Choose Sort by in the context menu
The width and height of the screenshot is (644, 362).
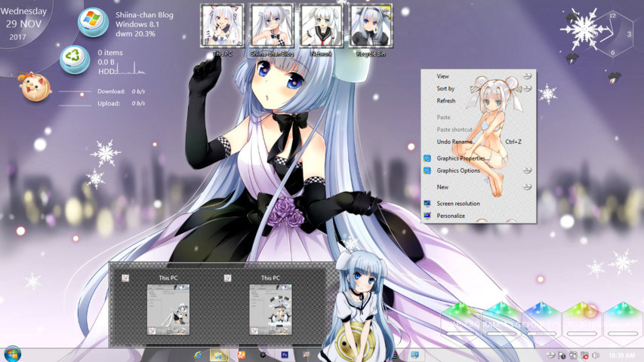coord(445,88)
